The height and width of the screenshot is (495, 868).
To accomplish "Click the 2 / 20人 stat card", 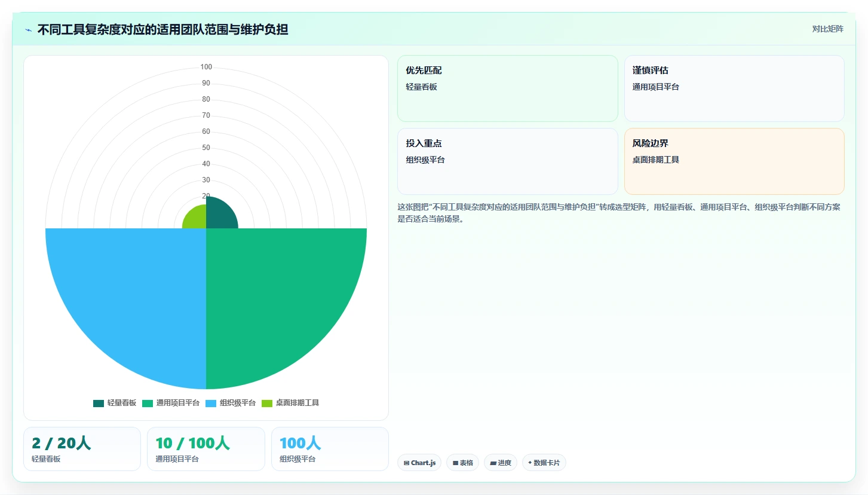I will click(82, 449).
